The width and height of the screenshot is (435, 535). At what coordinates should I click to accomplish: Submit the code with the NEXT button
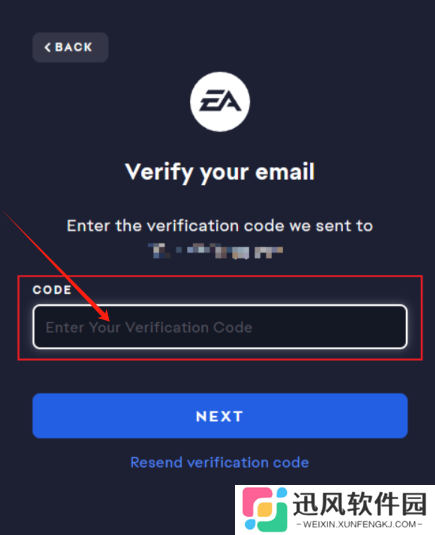coord(220,416)
